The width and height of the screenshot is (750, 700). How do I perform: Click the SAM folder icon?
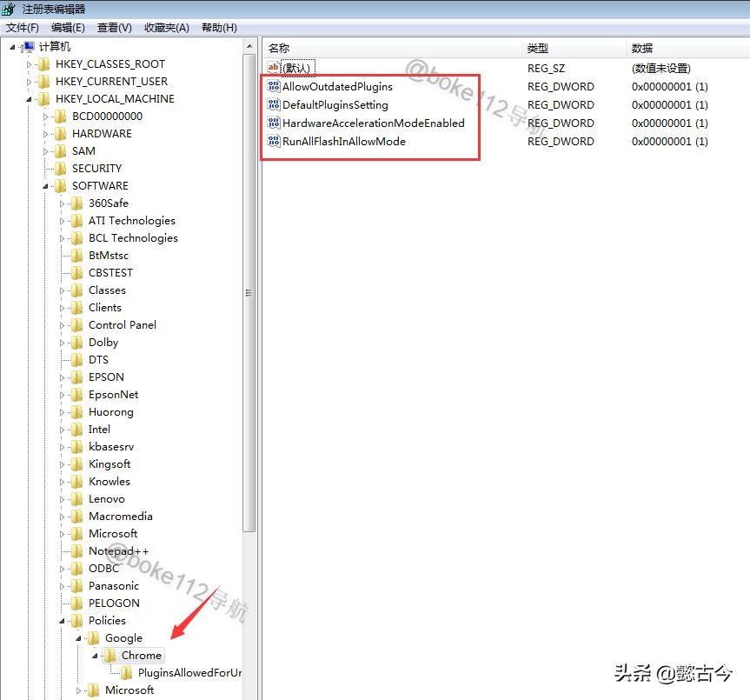[x=60, y=151]
